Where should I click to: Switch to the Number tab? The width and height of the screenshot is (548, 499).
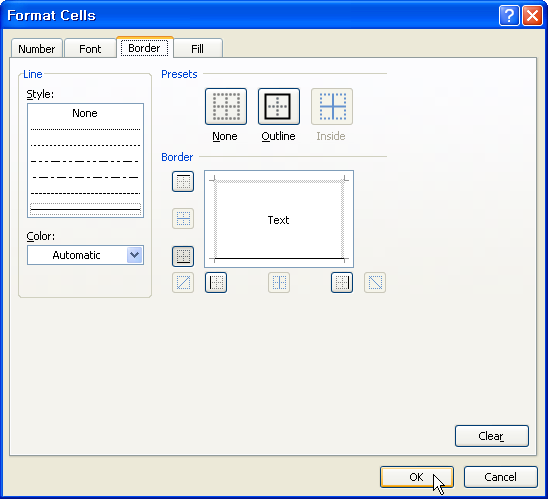[37, 49]
